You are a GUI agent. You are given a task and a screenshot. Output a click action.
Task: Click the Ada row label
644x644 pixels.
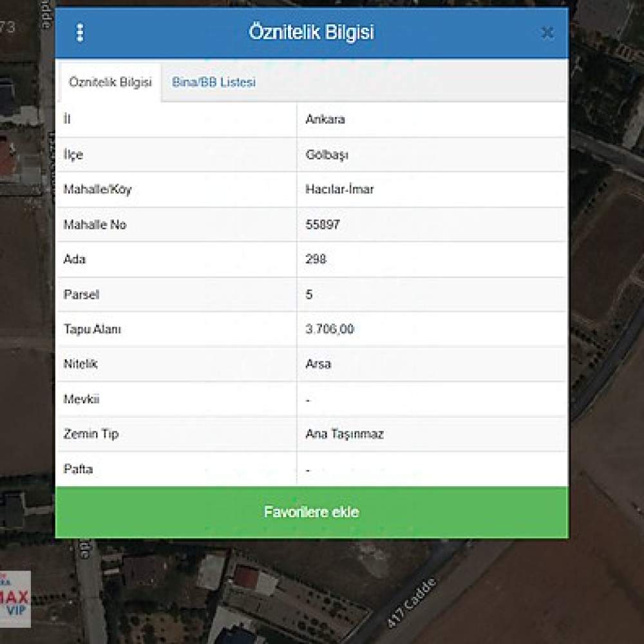tap(74, 259)
